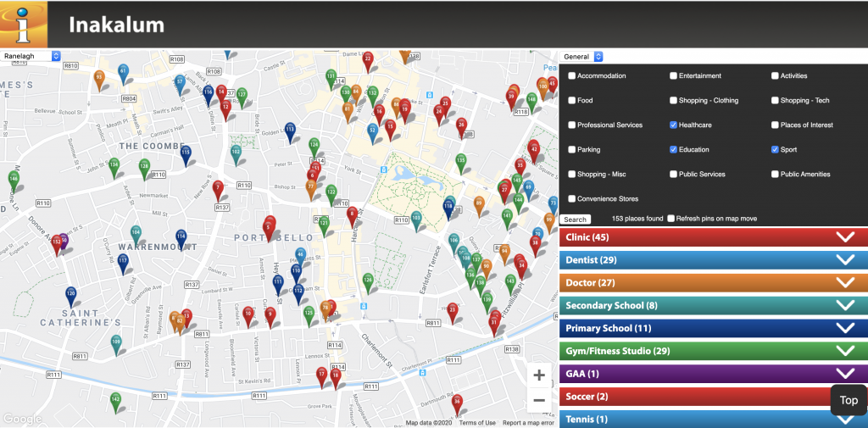Enable the Public Services checkbox

point(673,174)
